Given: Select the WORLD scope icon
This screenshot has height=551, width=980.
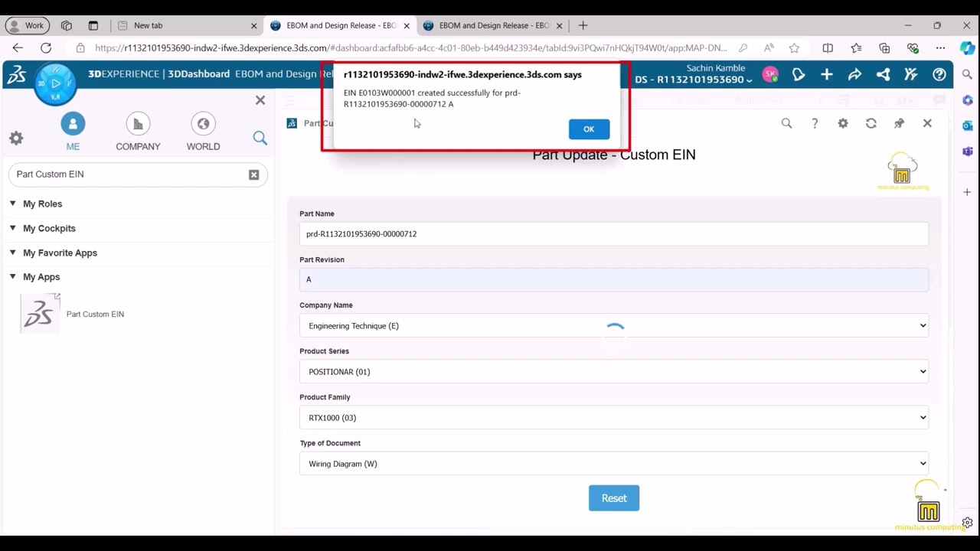Looking at the screenshot, I should pyautogui.click(x=203, y=123).
